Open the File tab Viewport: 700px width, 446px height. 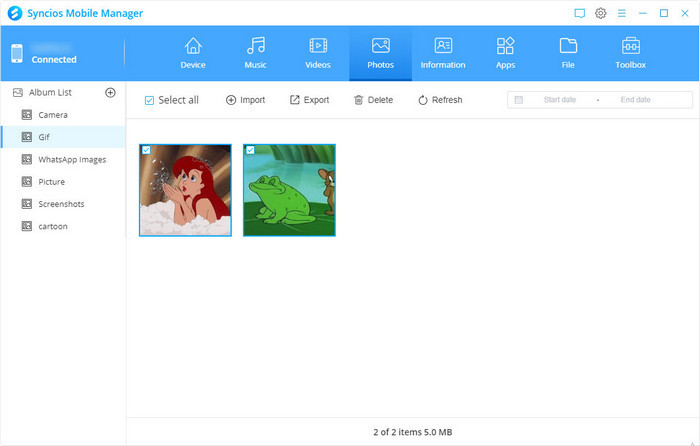[x=568, y=53]
